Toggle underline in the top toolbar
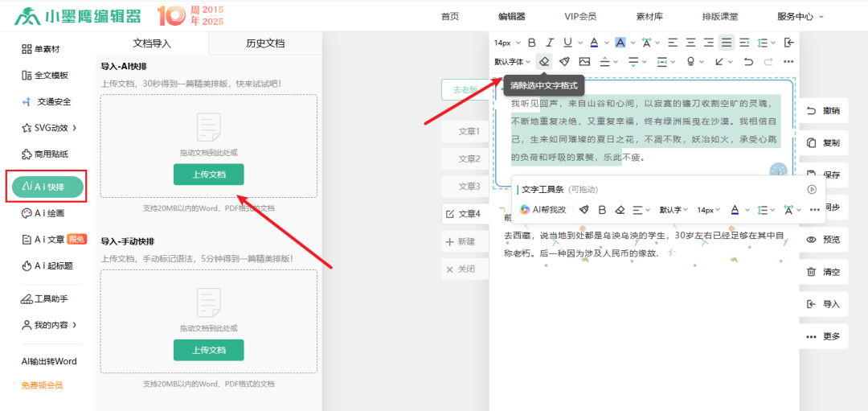 pos(567,42)
